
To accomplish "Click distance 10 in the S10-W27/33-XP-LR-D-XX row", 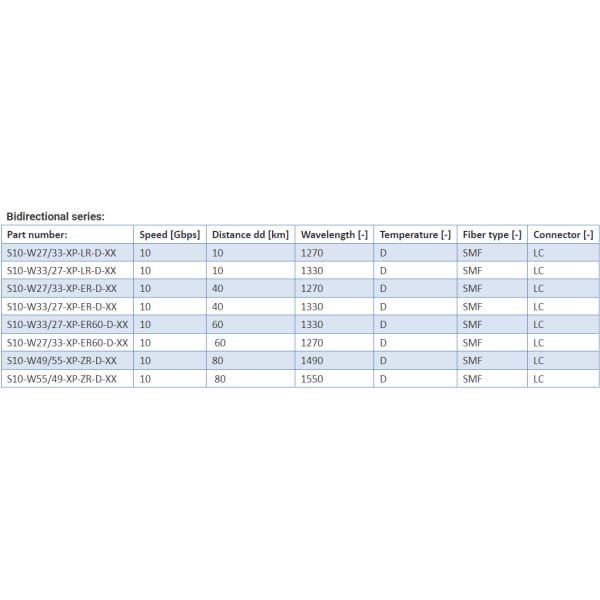I will [218, 253].
